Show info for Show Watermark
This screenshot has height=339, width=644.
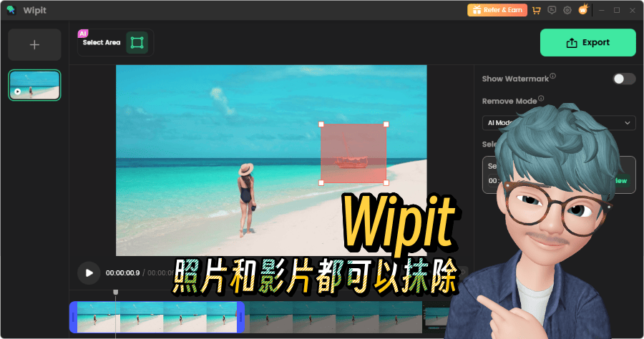[553, 76]
